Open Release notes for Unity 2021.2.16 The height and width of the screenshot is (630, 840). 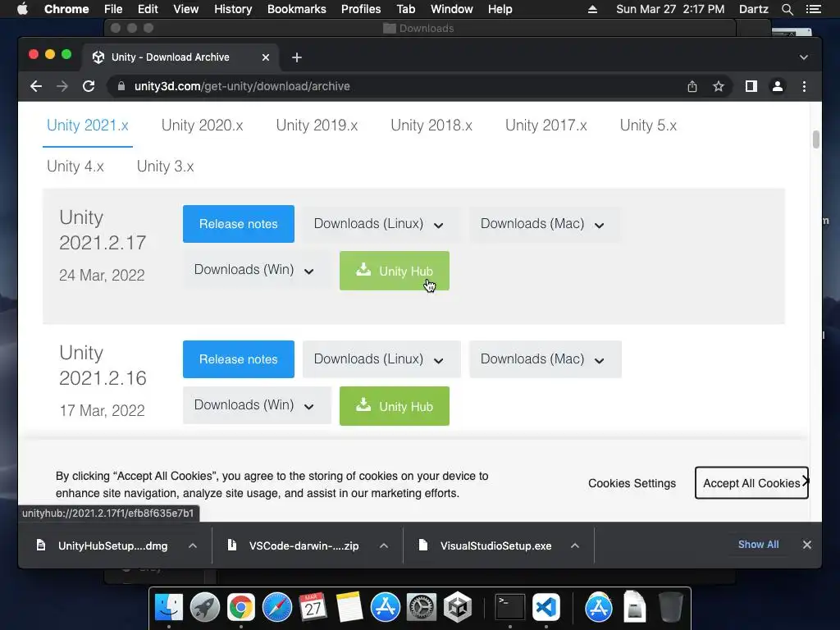pyautogui.click(x=239, y=359)
